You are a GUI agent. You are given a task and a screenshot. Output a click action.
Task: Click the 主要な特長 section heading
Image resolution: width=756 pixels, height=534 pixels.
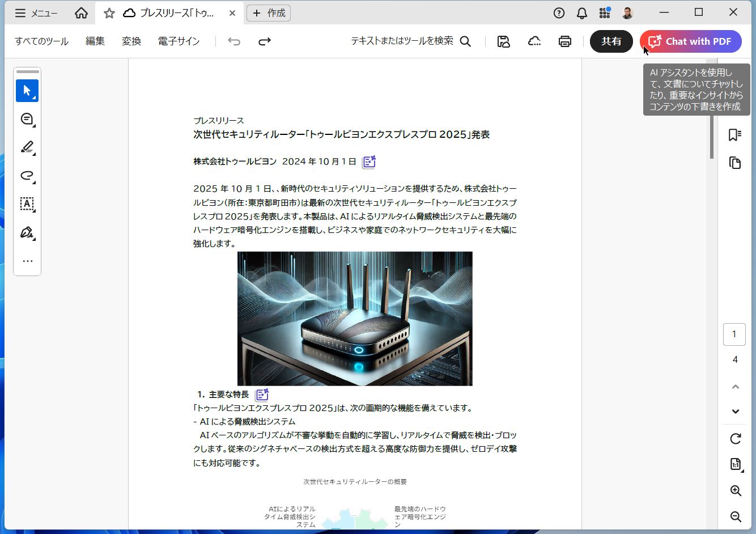coord(229,395)
